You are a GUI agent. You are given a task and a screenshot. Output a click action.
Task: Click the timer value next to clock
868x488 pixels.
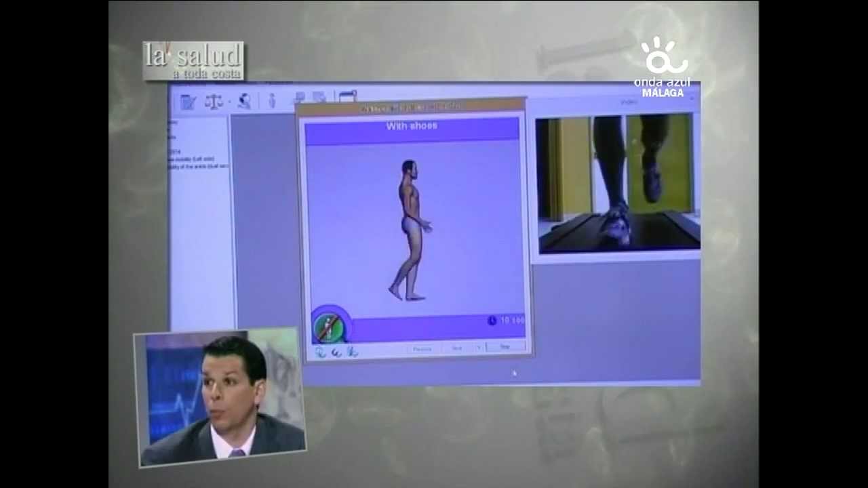[x=512, y=320]
